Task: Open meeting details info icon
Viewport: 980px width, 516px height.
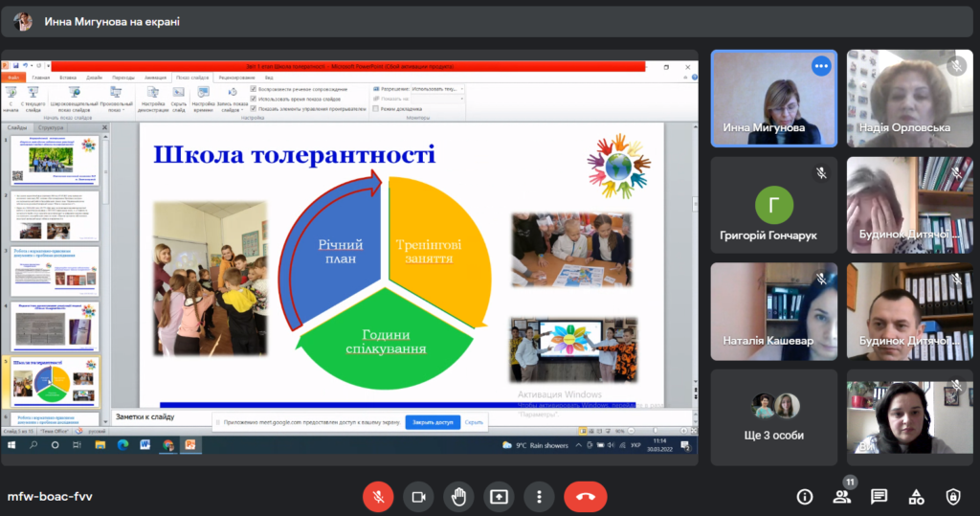Action: pyautogui.click(x=804, y=497)
